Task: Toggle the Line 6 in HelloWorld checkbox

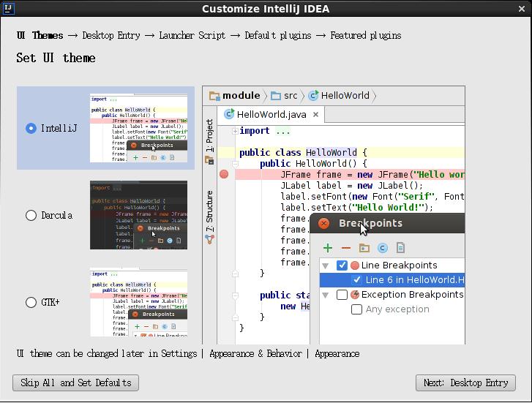Action: coord(356,280)
